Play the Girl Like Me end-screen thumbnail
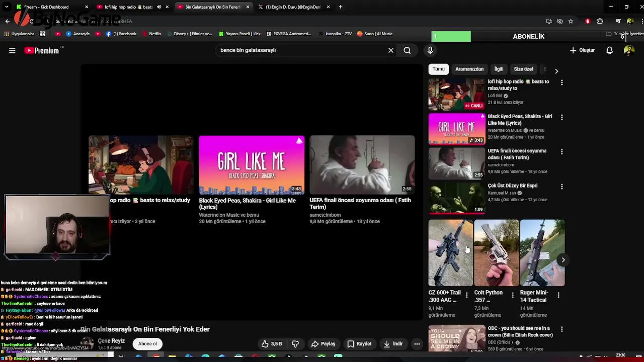Image resolution: width=644 pixels, height=362 pixels. pos(252,165)
